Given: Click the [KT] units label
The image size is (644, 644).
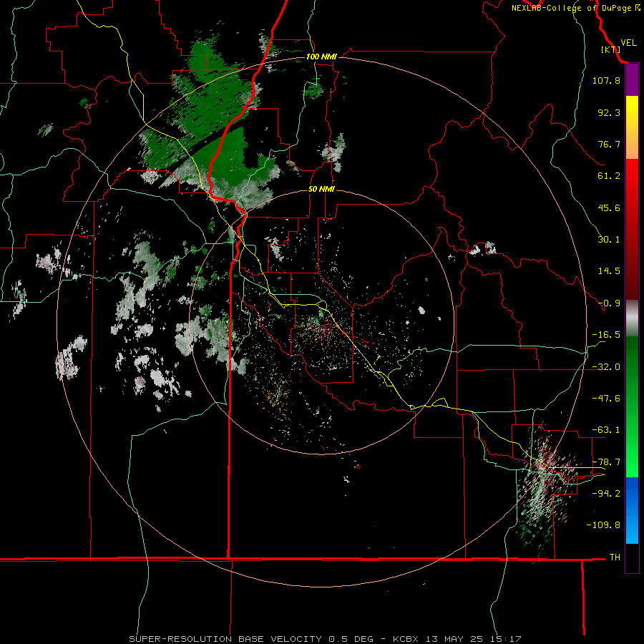Looking at the screenshot, I should point(610,49).
